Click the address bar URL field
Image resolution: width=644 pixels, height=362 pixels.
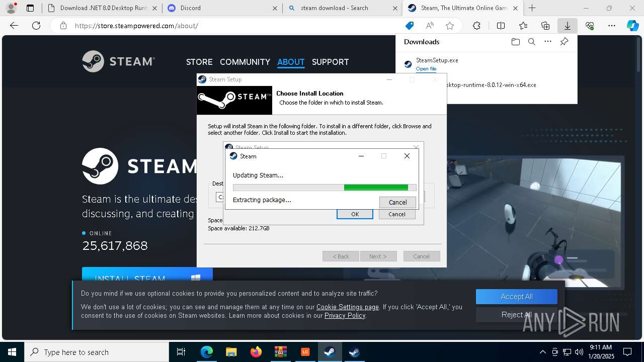236,26
